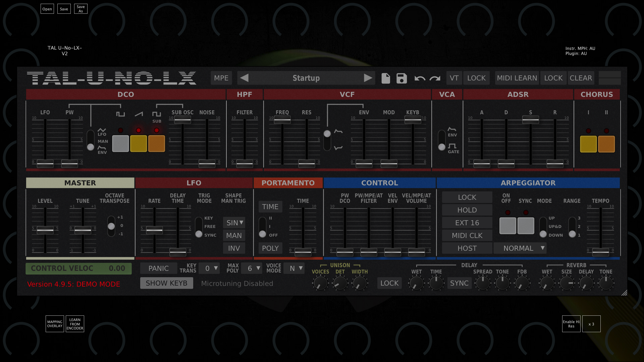Open the MAPPING OVERLAY
644x362 pixels.
(55, 324)
